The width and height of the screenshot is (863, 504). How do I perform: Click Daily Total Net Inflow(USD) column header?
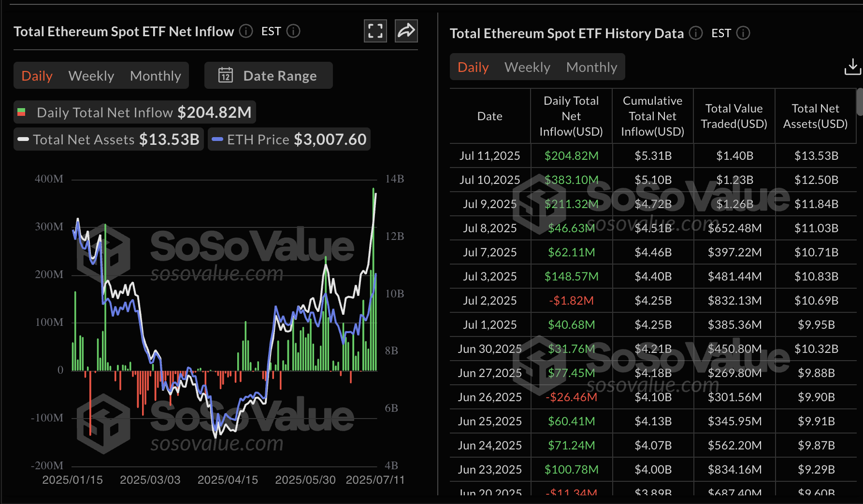click(571, 116)
